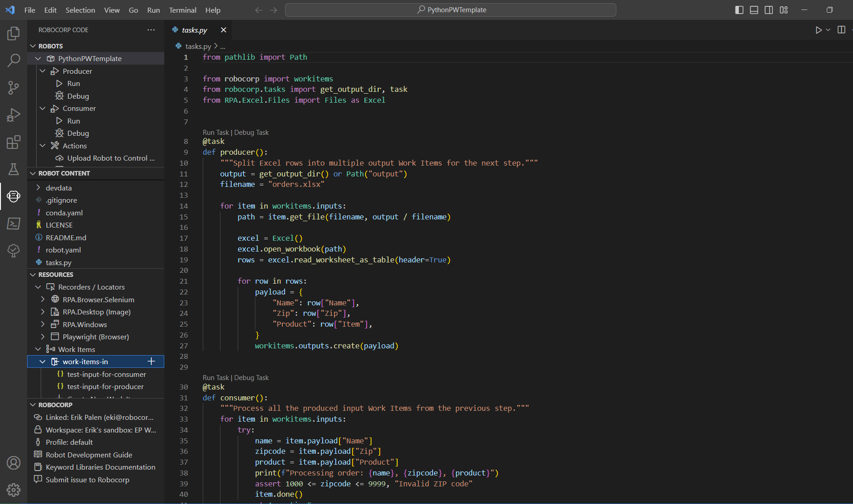853x504 pixels.
Task: Collapse the PythonPWTemplate robot node
Action: coord(38,59)
